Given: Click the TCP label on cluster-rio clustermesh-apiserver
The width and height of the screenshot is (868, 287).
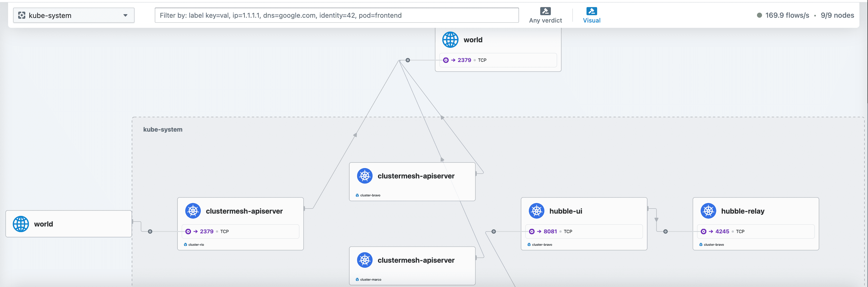Looking at the screenshot, I should (224, 231).
